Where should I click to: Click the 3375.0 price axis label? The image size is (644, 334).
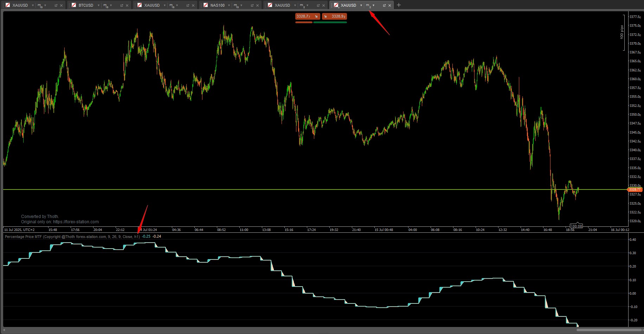pos(635,26)
